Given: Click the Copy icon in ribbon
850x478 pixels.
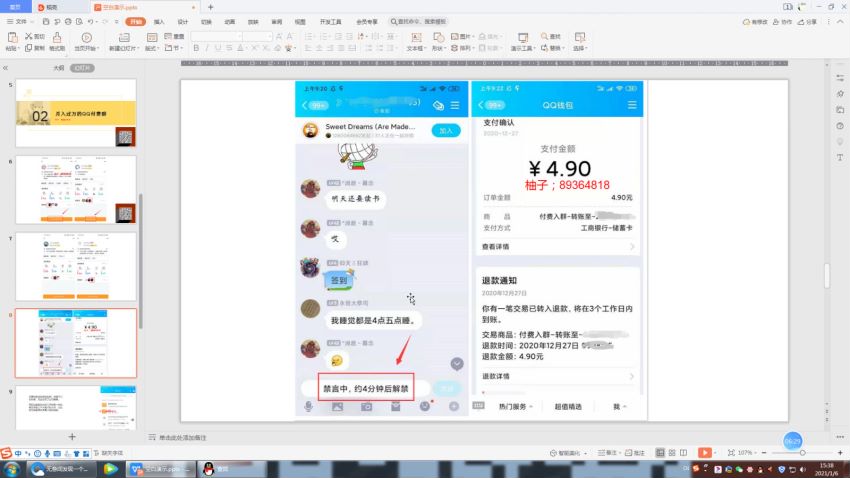Looking at the screenshot, I should (29, 48).
